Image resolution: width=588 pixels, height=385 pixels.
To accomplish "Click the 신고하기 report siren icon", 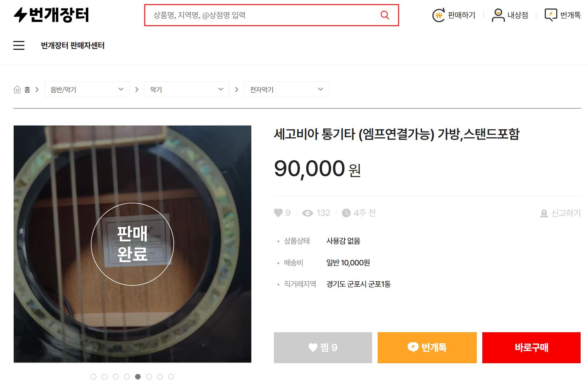I will click(x=544, y=213).
